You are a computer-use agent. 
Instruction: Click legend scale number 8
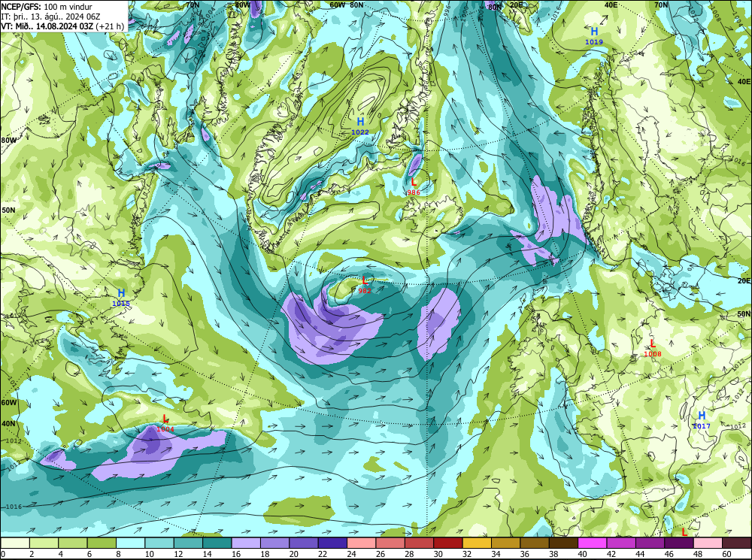pyautogui.click(x=118, y=554)
